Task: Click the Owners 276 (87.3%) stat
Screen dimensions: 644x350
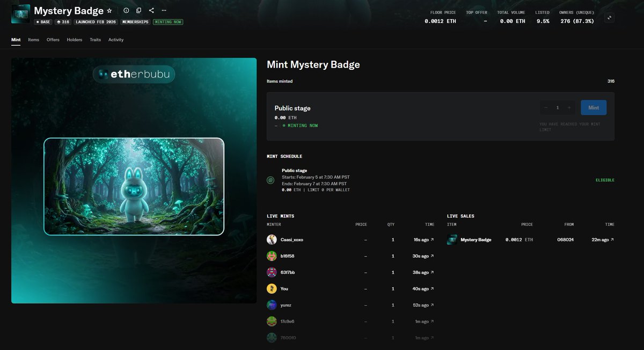Action: (x=576, y=17)
